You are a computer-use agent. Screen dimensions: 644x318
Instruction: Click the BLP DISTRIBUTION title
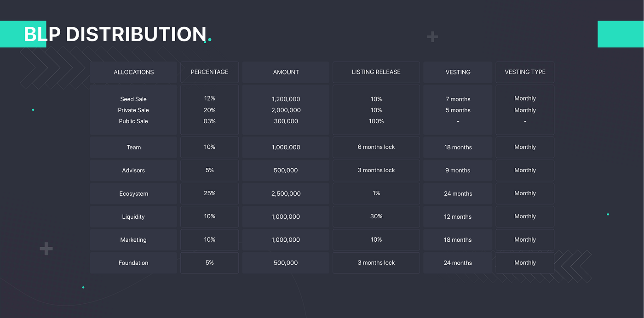click(115, 34)
